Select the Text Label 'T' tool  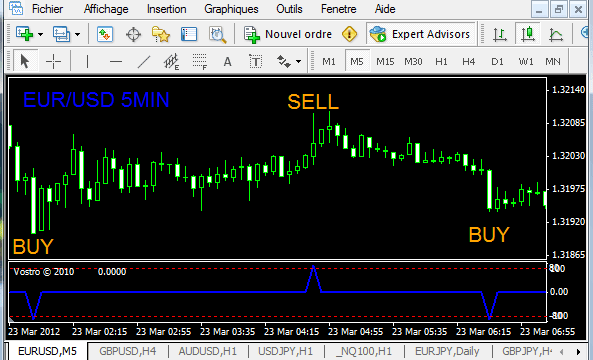[x=256, y=61]
